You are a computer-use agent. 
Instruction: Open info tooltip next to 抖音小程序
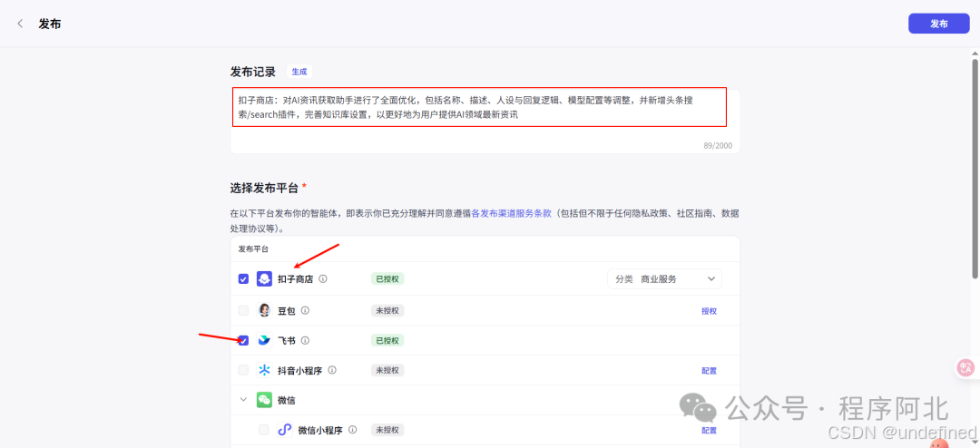tap(332, 371)
